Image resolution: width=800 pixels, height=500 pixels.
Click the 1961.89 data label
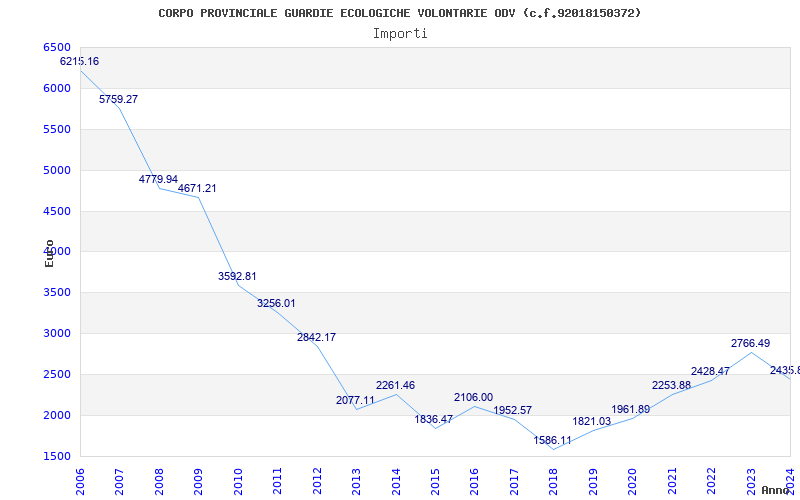[x=631, y=409]
